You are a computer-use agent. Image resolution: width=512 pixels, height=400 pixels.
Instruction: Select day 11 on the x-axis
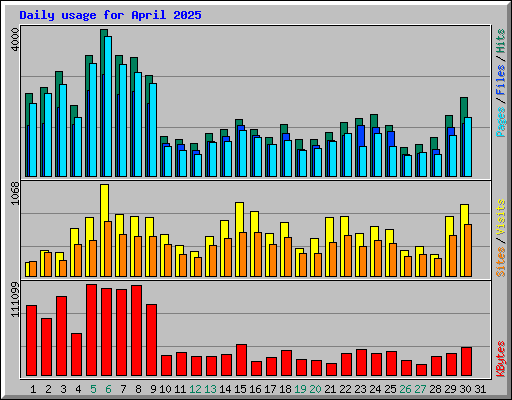point(180,389)
